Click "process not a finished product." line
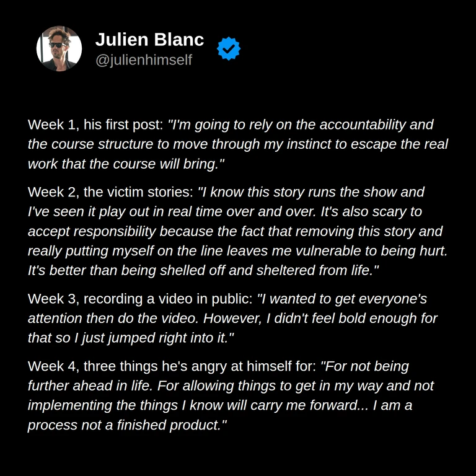The width and height of the screenshot is (476, 476). tap(127, 425)
